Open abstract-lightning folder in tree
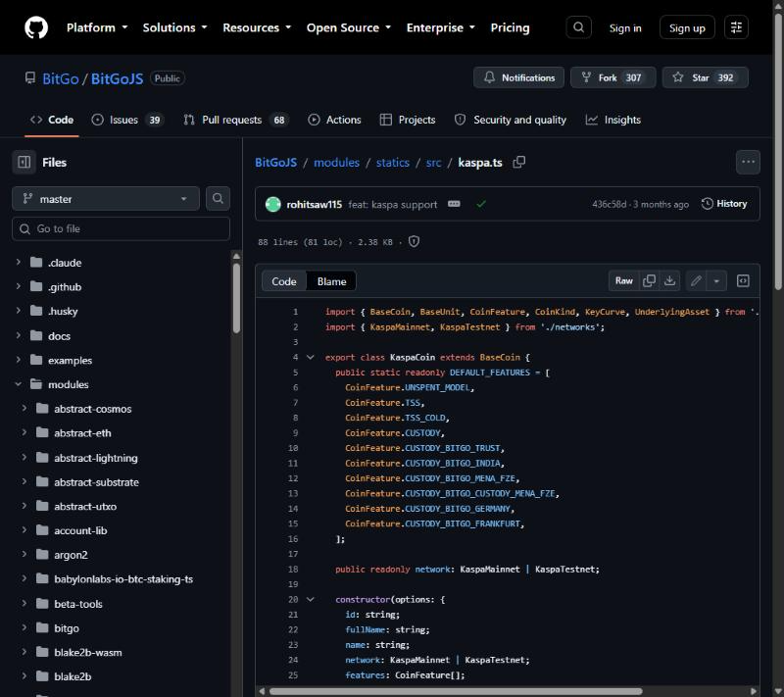The image size is (784, 697). coord(95,458)
